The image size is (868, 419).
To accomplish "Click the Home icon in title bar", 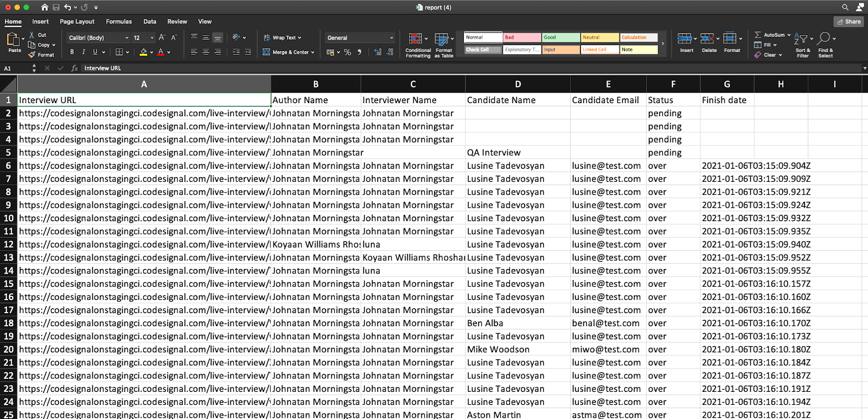I will coord(44,7).
